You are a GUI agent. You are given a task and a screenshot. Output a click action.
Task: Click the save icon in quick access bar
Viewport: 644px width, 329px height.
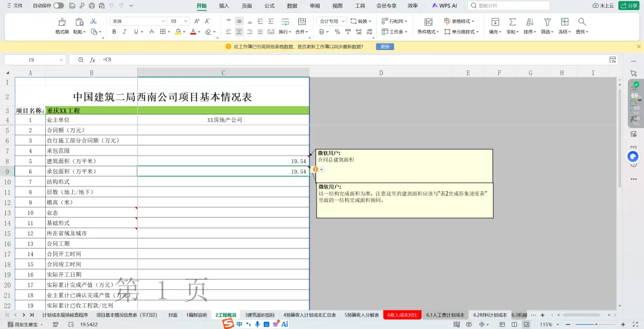tap(72, 6)
